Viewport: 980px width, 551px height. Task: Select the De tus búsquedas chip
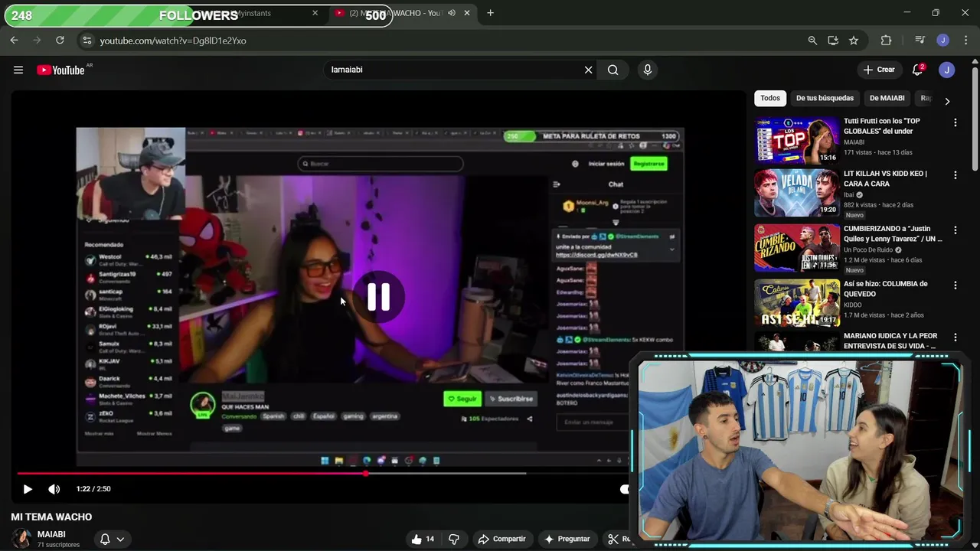[825, 98]
